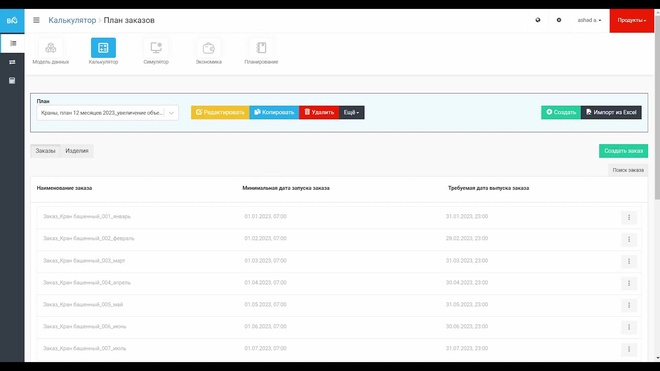
Task: Open row menu for Заказ_Кран башенный_004_апрель
Action: click(x=629, y=283)
